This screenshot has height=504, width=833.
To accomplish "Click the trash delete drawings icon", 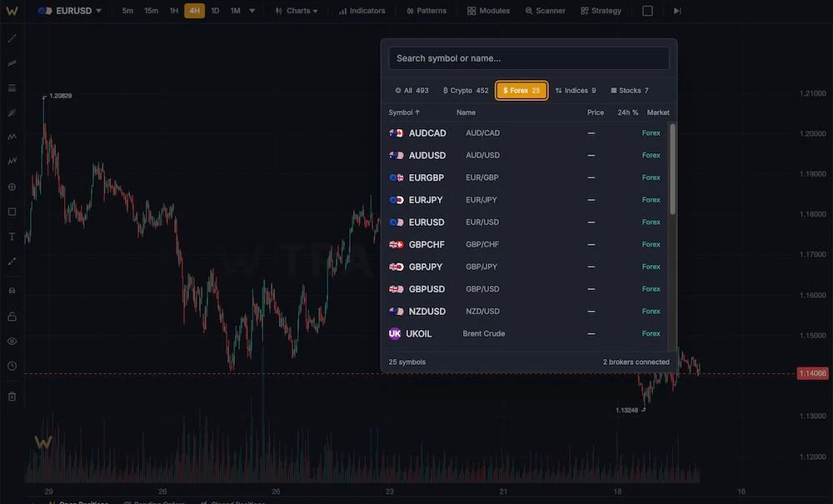I will click(x=12, y=397).
